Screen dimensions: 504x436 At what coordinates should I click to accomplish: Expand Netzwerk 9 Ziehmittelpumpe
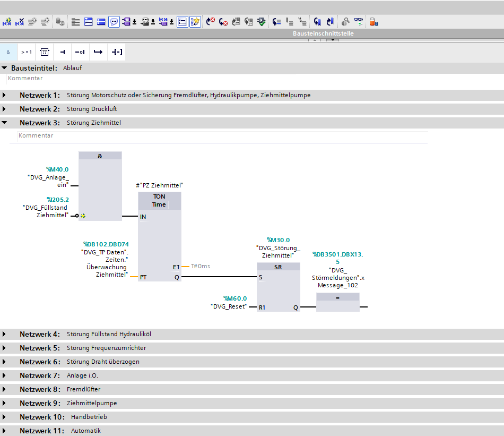tap(5, 403)
